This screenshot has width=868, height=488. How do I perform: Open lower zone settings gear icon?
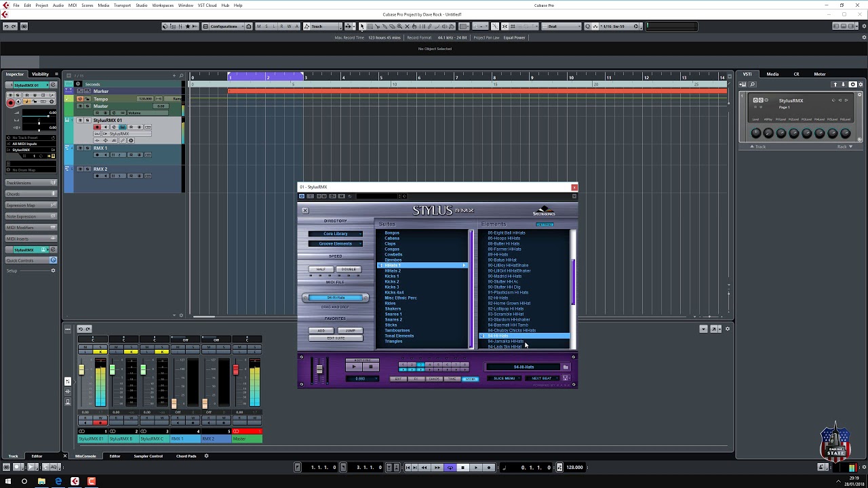(206, 456)
